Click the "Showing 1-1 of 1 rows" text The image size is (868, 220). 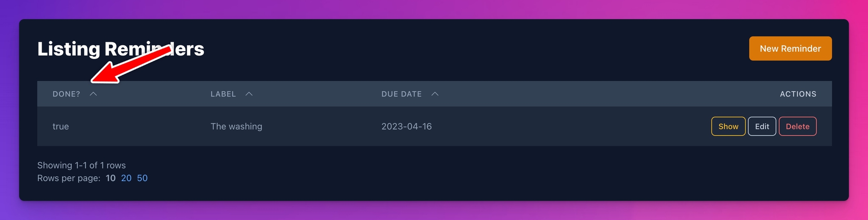tap(81, 165)
